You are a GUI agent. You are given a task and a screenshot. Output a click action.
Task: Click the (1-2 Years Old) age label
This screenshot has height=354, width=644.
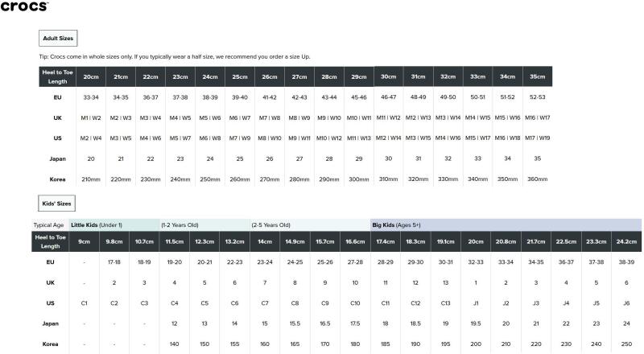click(x=180, y=225)
